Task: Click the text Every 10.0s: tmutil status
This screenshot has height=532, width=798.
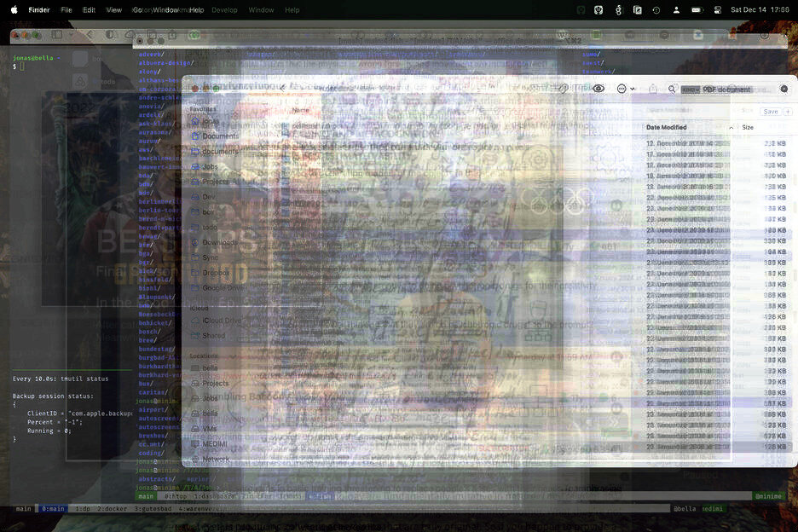Action: [61, 379]
